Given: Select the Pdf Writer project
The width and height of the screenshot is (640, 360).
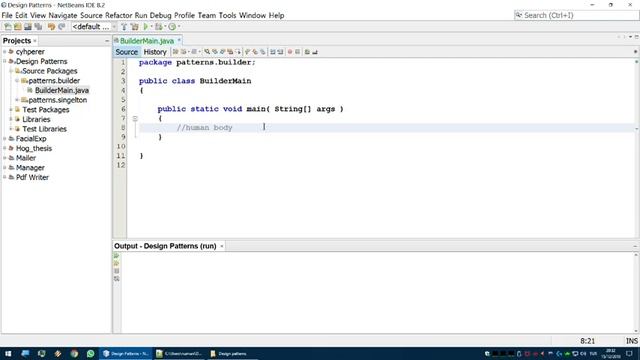Looking at the screenshot, I should click(x=32, y=178).
